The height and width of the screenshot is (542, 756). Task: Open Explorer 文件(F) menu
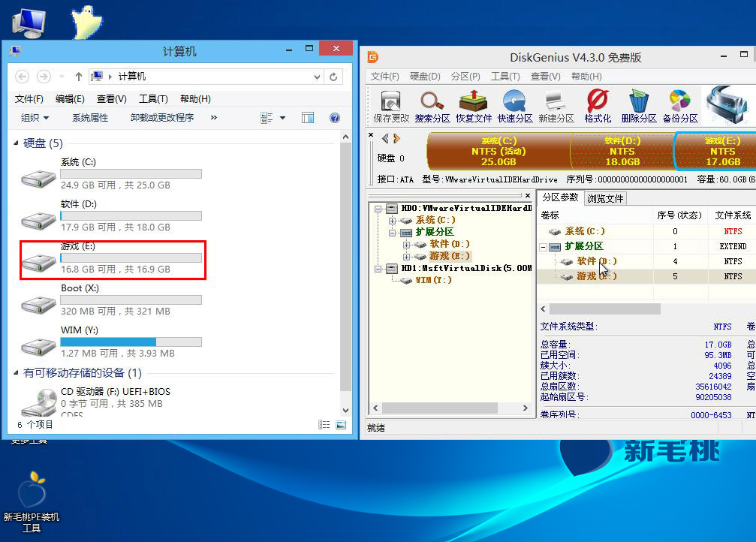[x=29, y=99]
